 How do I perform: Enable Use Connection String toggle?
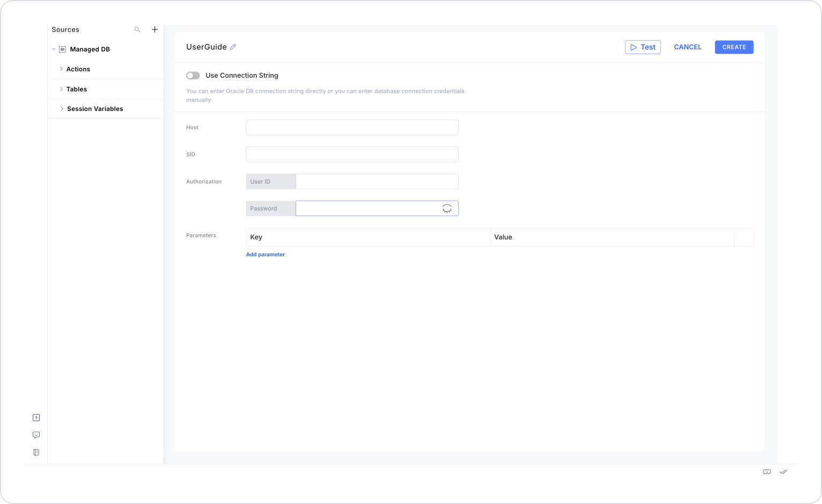tap(193, 76)
